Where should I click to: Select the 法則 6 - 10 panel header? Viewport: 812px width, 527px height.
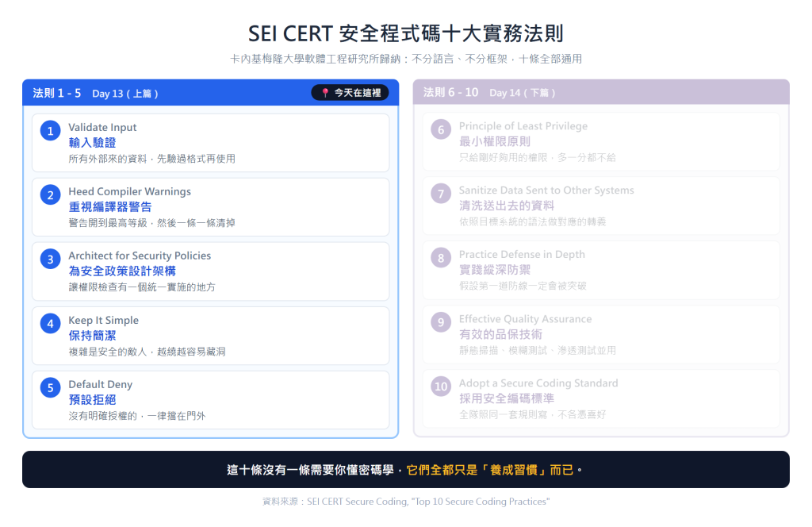point(601,92)
